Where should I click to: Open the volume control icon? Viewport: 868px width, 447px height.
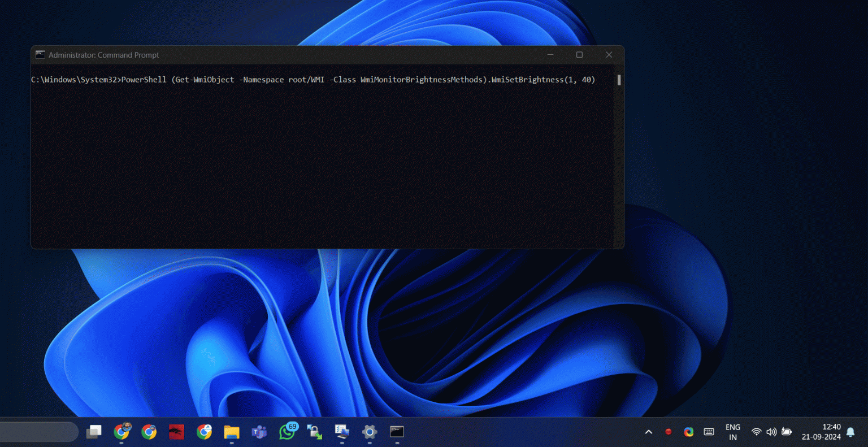click(771, 432)
